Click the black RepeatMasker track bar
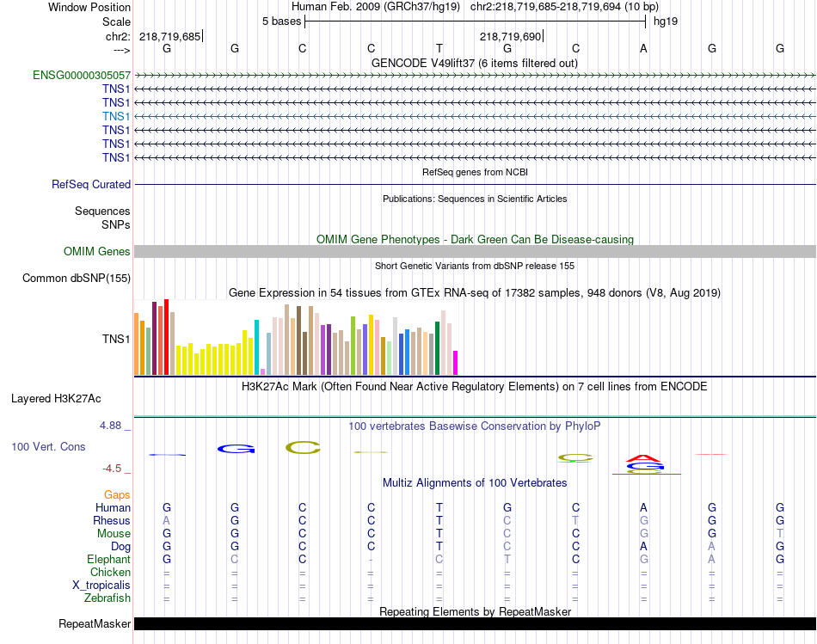817x644 pixels. (x=475, y=623)
